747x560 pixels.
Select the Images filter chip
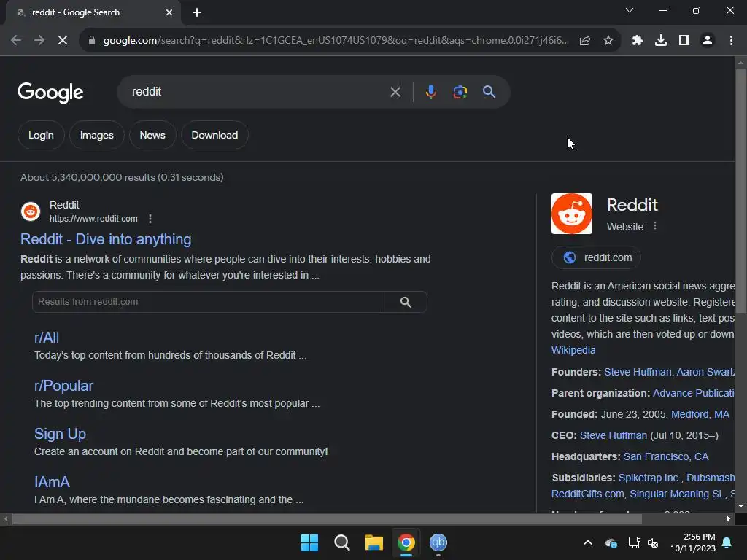[x=97, y=135]
